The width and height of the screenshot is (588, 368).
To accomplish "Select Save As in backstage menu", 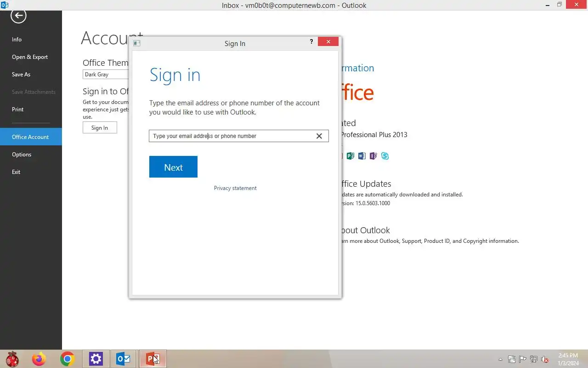I will coord(31,75).
